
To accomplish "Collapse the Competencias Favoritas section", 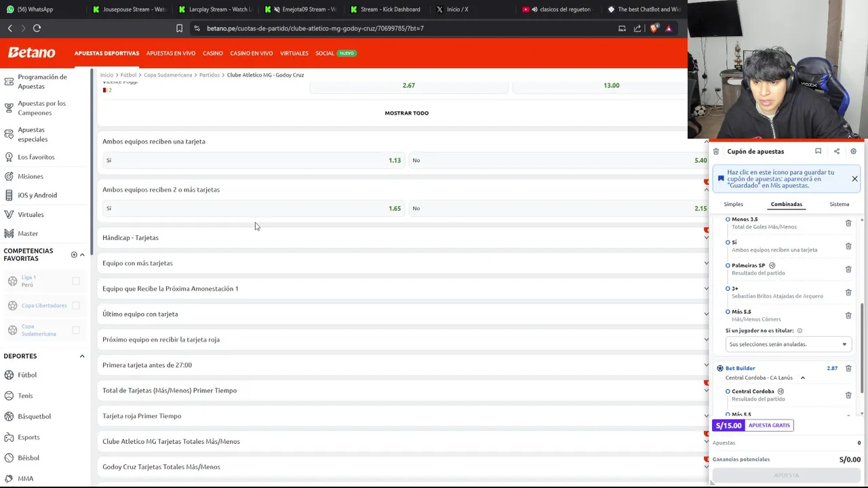I will (x=82, y=254).
